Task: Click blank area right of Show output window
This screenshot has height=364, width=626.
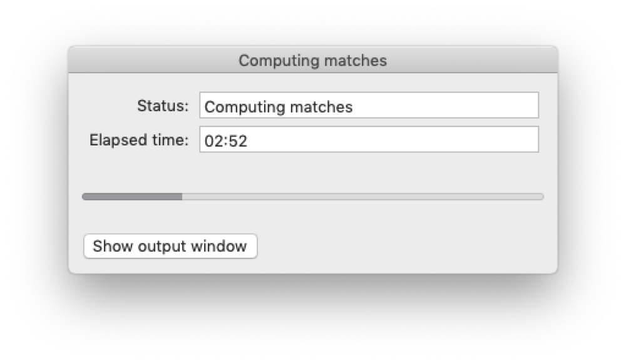Action: [401, 246]
